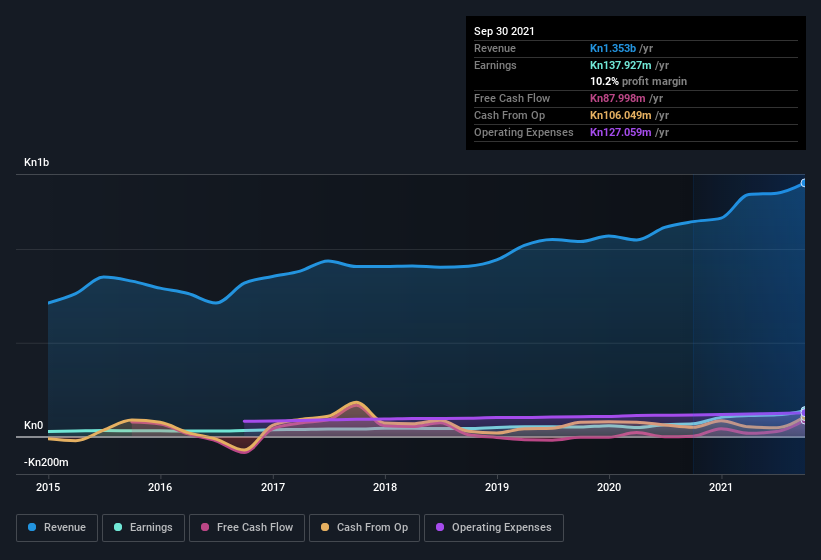The width and height of the screenshot is (821, 560).
Task: Toggle the Operating Expenses legend button
Action: coord(494,528)
